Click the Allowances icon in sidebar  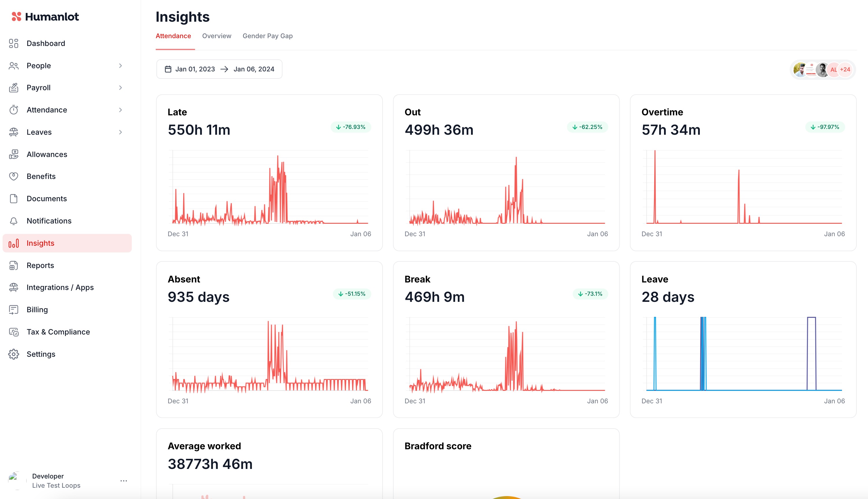(x=13, y=154)
